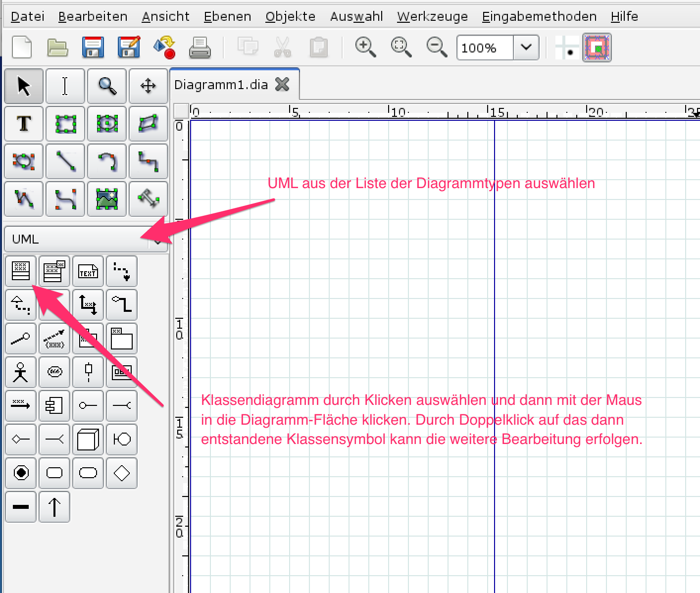Pick the UML Use case oval
Image resolution: width=700 pixels, height=593 pixels.
click(54, 372)
